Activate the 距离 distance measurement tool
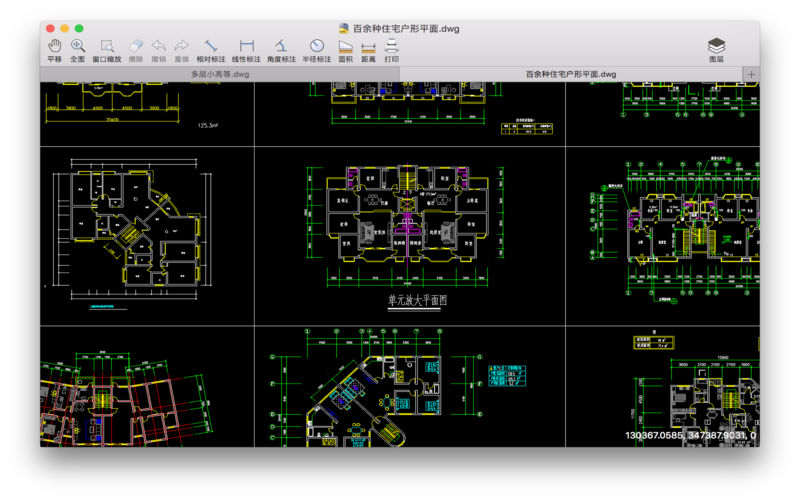Image resolution: width=800 pixels, height=500 pixels. point(368,51)
